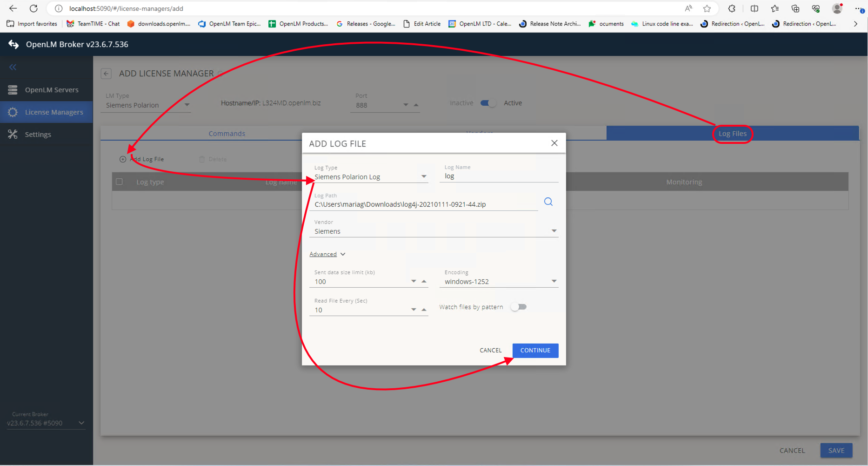Click CANCEL in the Add Log File dialog
The width and height of the screenshot is (868, 466).
(x=490, y=350)
